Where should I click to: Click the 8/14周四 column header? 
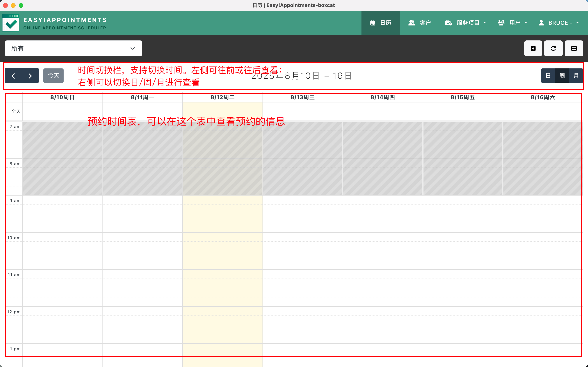click(383, 97)
